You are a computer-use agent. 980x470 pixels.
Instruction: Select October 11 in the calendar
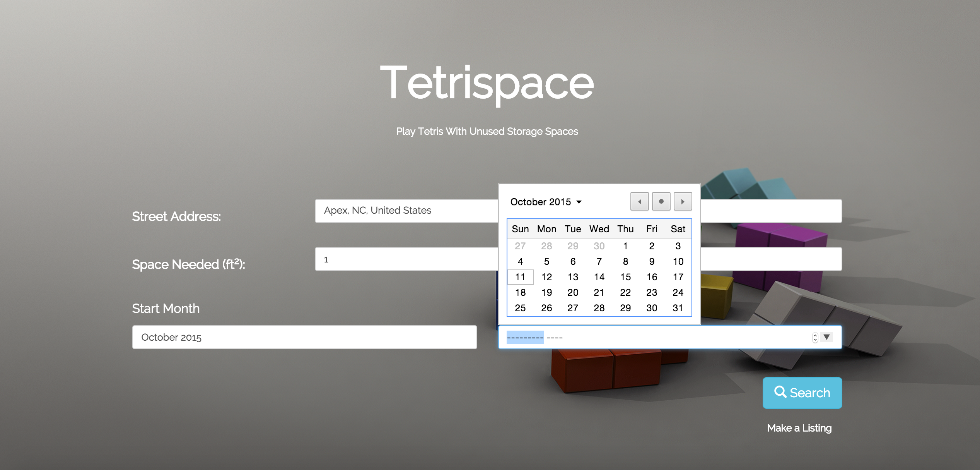[x=520, y=277]
